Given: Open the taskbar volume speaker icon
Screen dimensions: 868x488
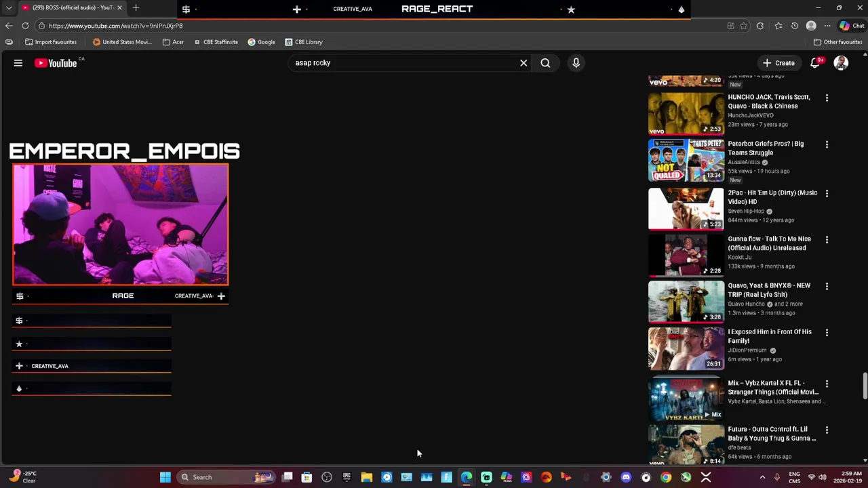Looking at the screenshot, I should [x=823, y=477].
